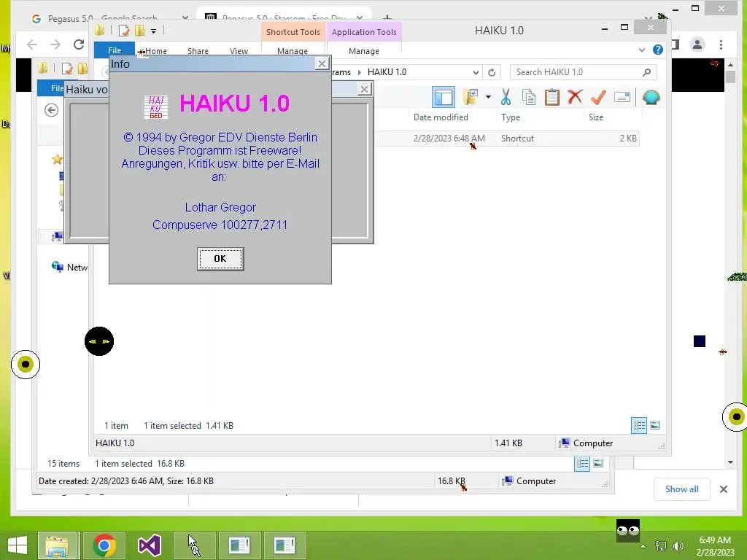This screenshot has height=560, width=747.
Task: Click the red X Delete icon
Action: [575, 97]
